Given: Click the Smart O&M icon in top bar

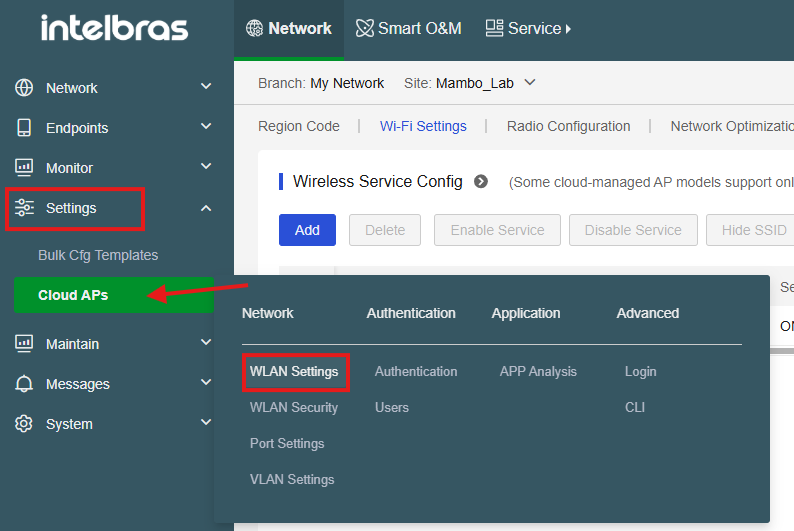Looking at the screenshot, I should (365, 28).
